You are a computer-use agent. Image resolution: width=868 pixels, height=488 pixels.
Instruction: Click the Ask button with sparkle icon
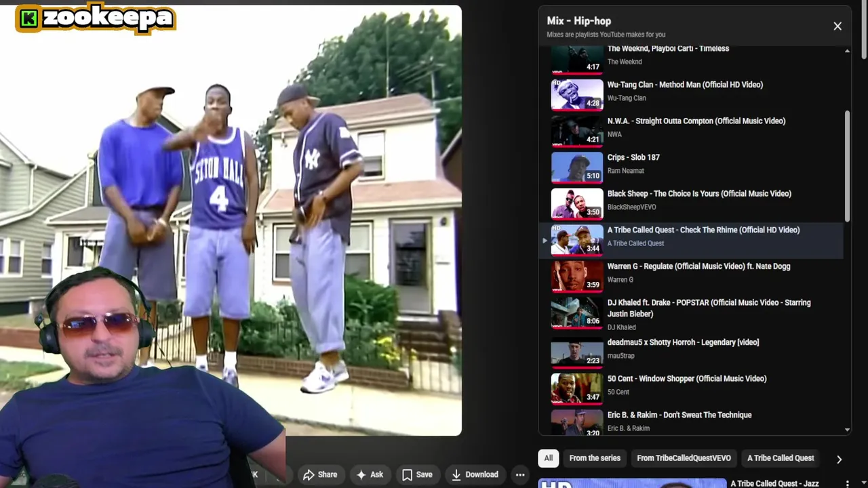370,474
